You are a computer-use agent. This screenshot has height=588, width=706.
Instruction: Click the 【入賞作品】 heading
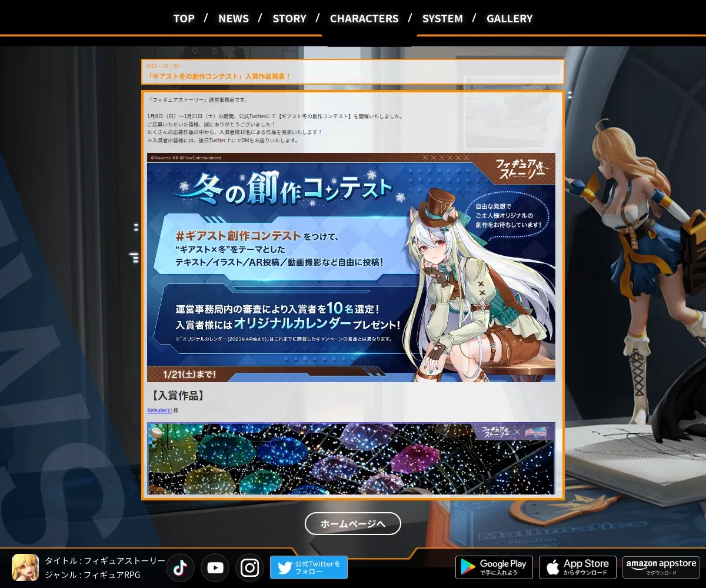coord(178,395)
